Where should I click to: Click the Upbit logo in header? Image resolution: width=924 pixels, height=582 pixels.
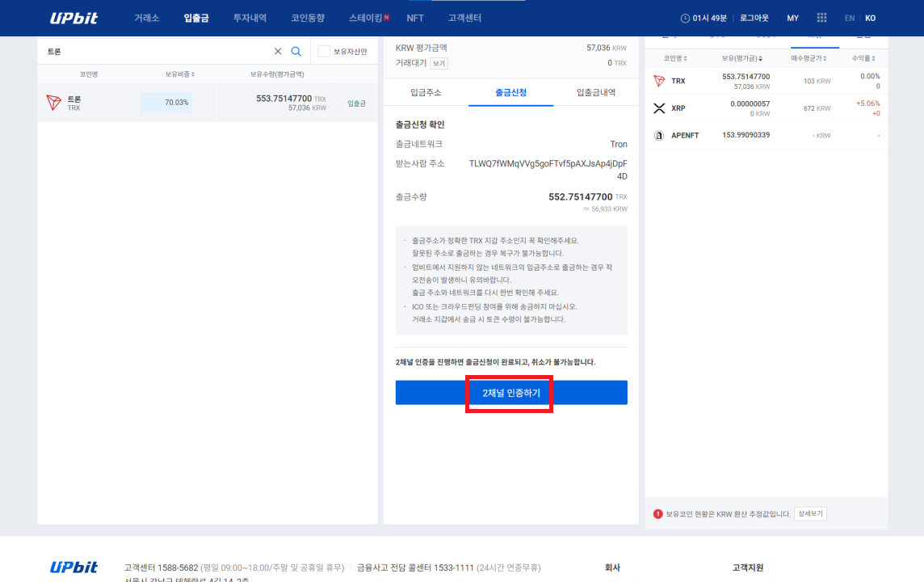pos(73,19)
